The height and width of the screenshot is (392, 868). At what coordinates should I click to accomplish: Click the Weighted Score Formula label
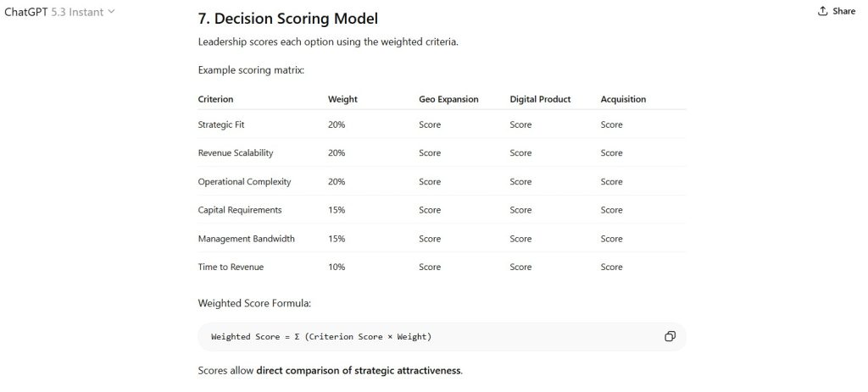(x=254, y=302)
